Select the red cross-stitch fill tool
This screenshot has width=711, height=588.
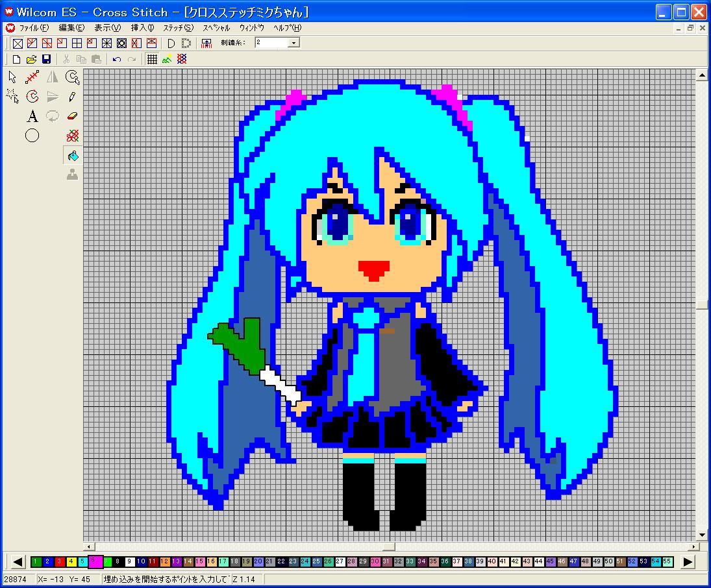tap(73, 136)
